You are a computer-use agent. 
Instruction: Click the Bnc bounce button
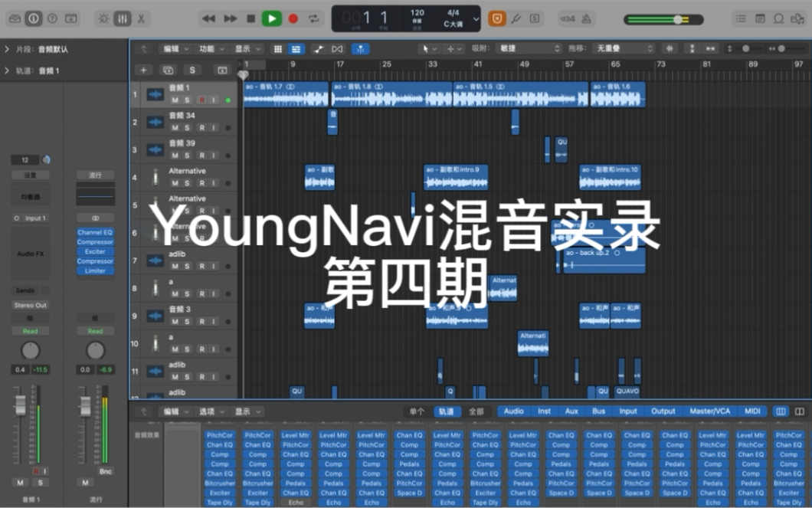pos(105,471)
